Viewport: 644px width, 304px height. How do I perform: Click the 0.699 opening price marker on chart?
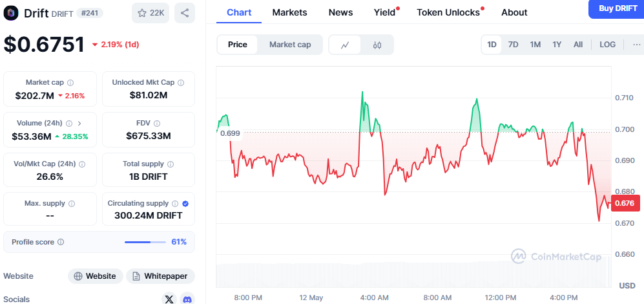point(230,133)
